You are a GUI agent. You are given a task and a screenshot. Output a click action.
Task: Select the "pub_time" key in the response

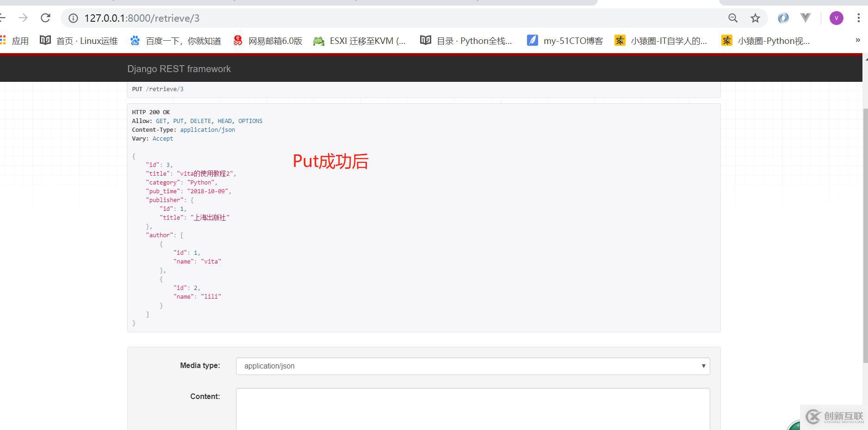(x=163, y=191)
